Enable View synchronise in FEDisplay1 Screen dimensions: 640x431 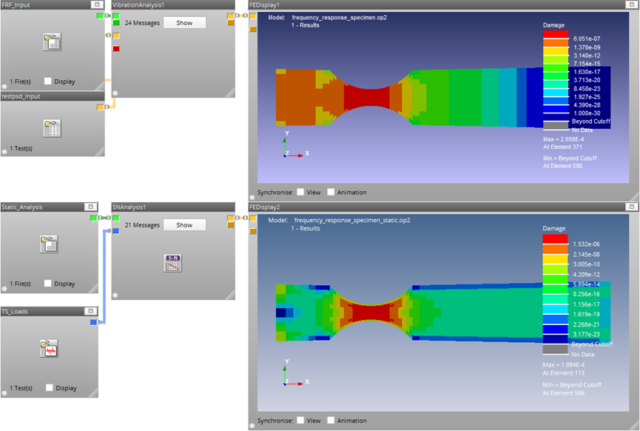(x=300, y=192)
